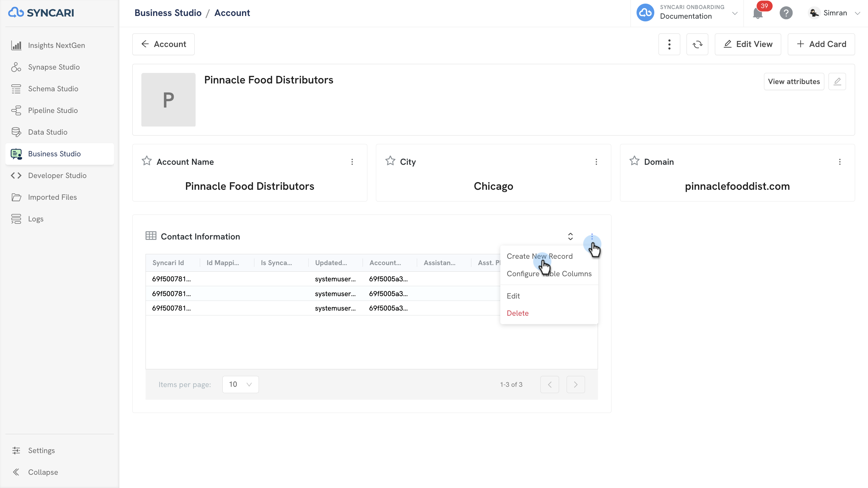Open Account Name card options

point(352,162)
